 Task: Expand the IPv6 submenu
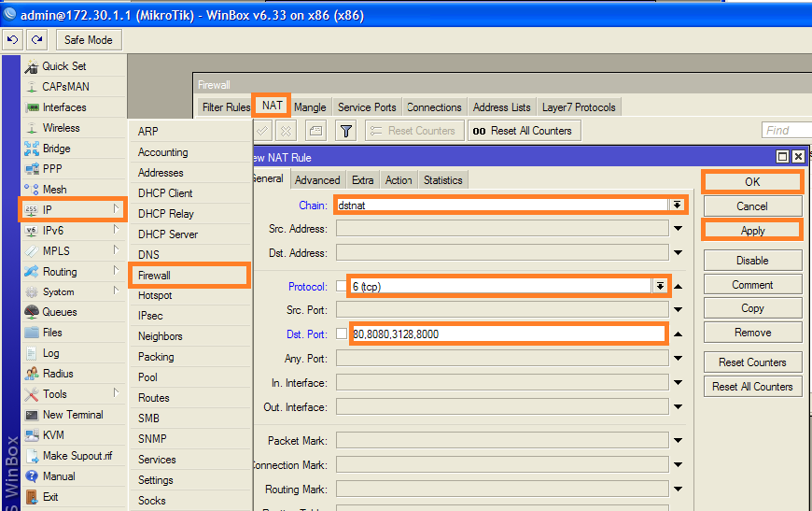pyautogui.click(x=116, y=230)
